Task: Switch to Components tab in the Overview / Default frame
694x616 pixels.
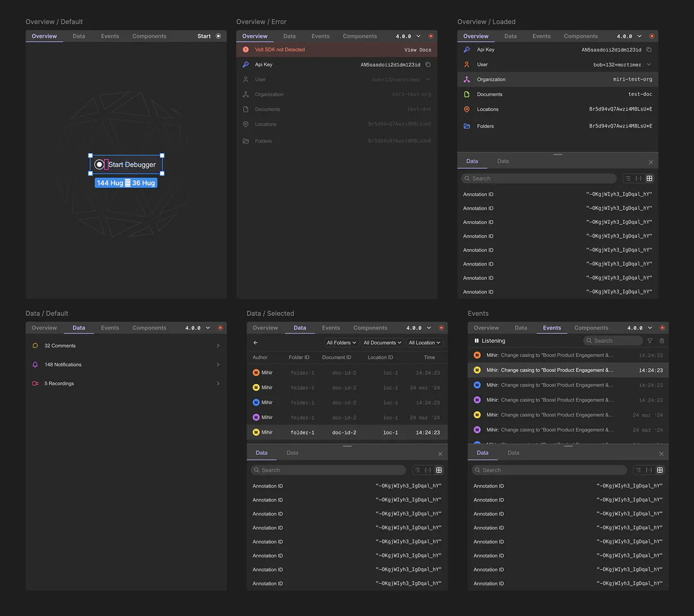Action: click(150, 36)
